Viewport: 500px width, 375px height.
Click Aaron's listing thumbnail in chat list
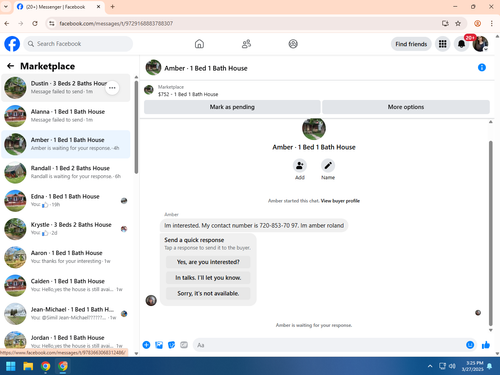[15, 257]
